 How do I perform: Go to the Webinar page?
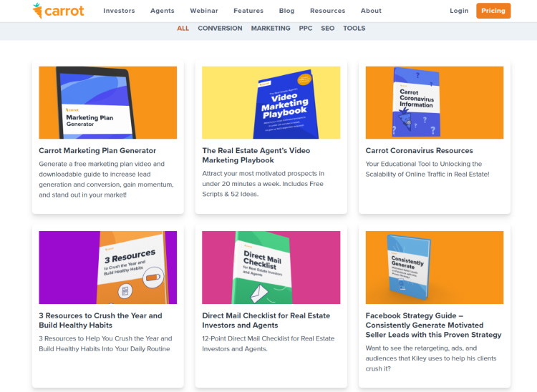(x=204, y=11)
